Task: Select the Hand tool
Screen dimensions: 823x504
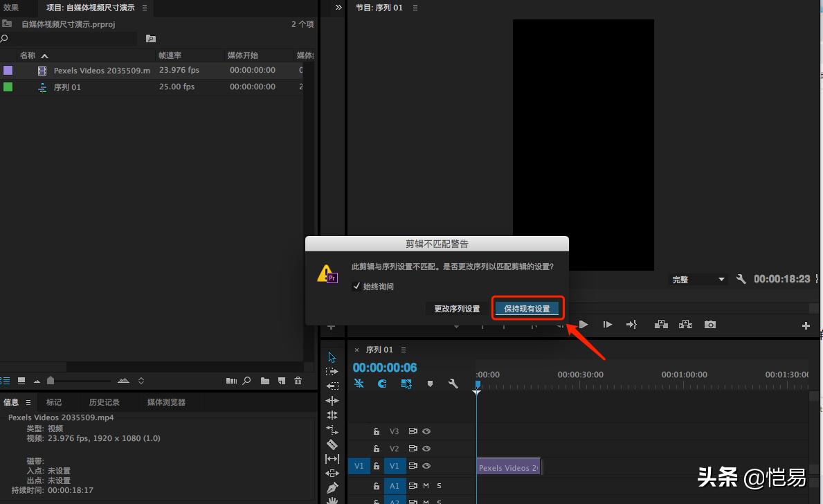Action: (x=332, y=501)
